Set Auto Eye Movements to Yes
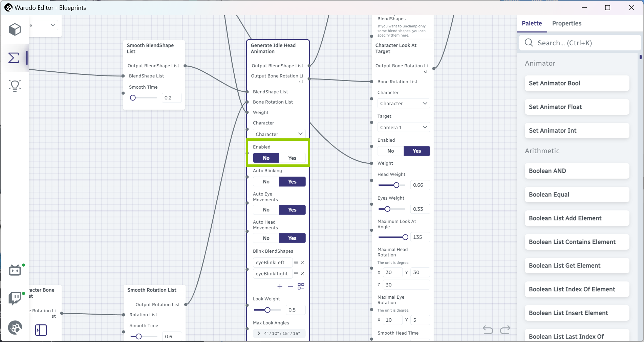 pyautogui.click(x=292, y=210)
